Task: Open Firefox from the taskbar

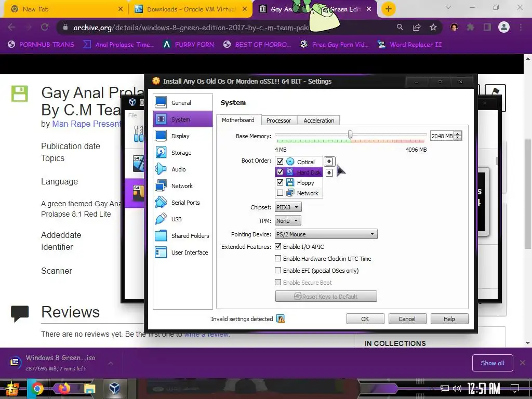Action: (x=64, y=388)
